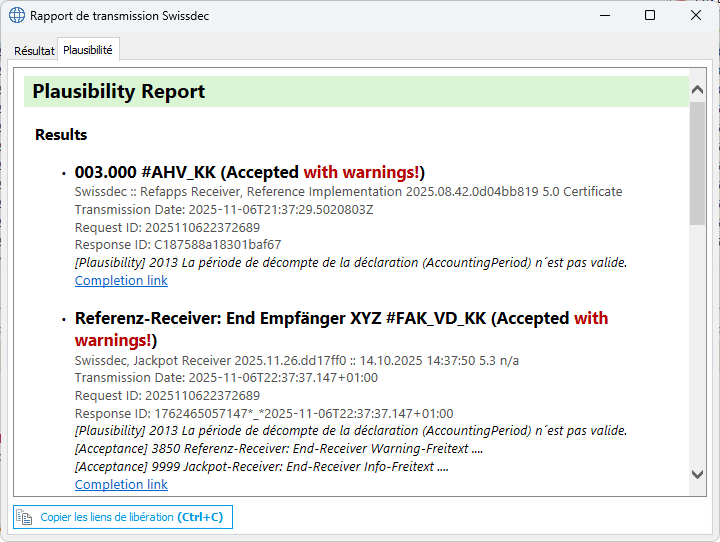Click the Results heading

tap(61, 135)
